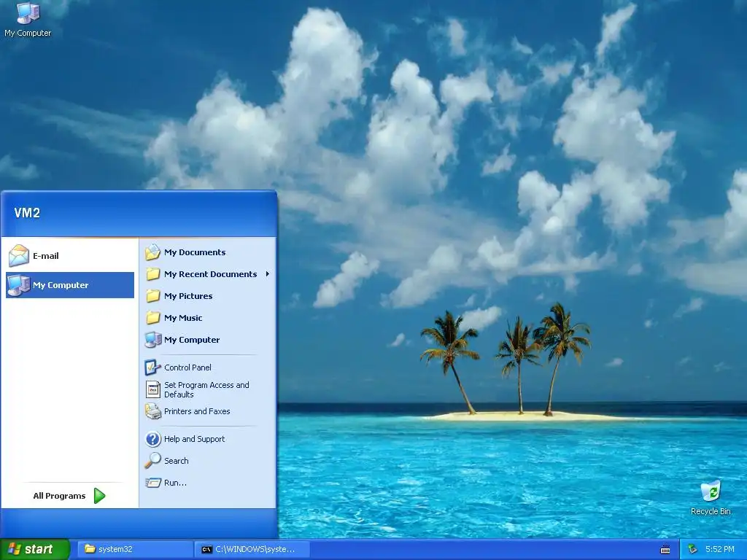
Task: Select highlighted My Computer in pinned list
Action: [x=70, y=285]
